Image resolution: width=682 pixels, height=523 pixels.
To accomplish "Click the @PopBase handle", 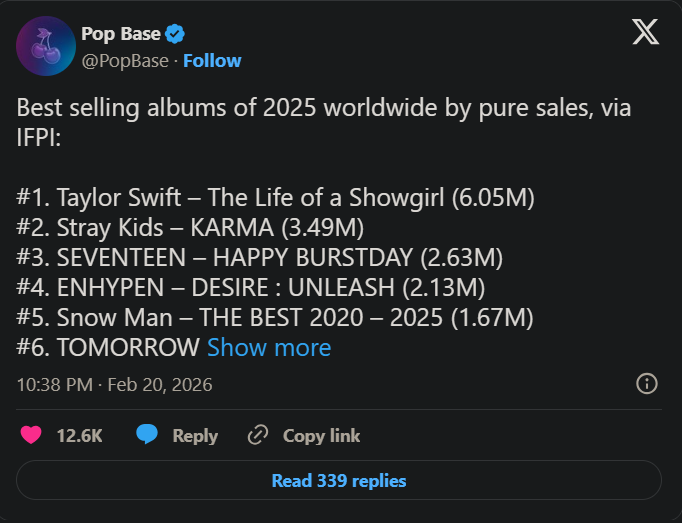I will (125, 60).
